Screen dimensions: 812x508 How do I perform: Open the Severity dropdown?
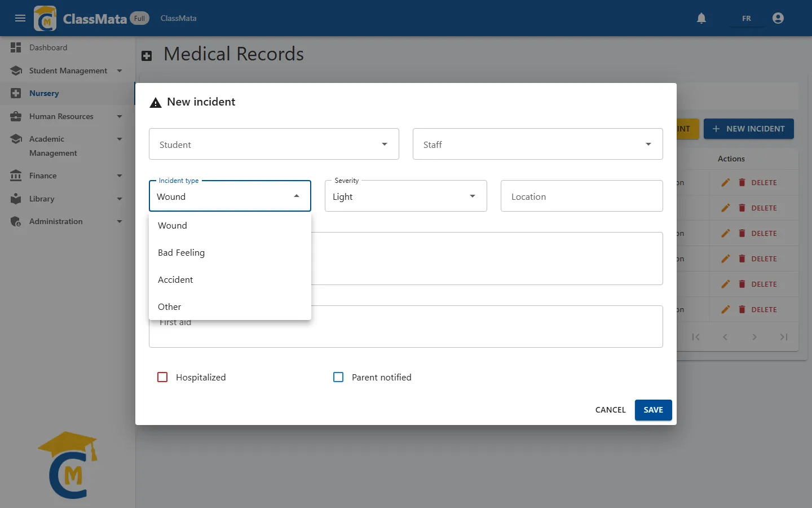406,196
